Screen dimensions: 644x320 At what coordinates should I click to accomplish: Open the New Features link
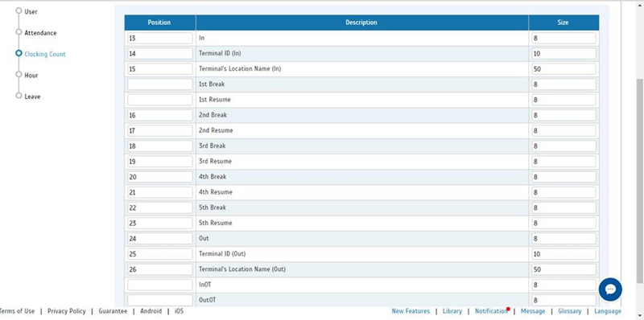coord(411,311)
